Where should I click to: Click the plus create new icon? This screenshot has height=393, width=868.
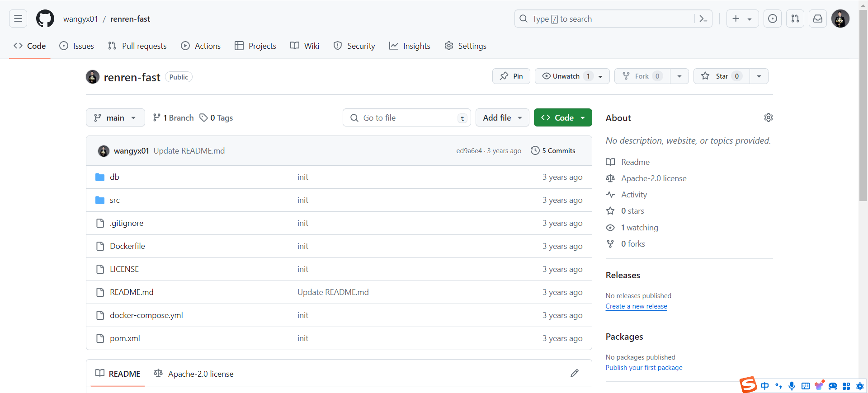click(x=736, y=19)
